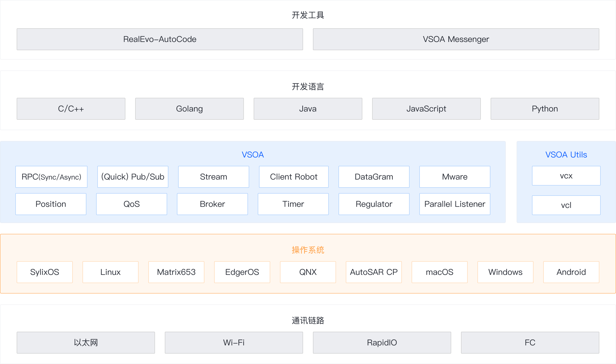The image size is (616, 364).
Task: Click the RealEvo-AutoCode box
Action: tap(160, 39)
